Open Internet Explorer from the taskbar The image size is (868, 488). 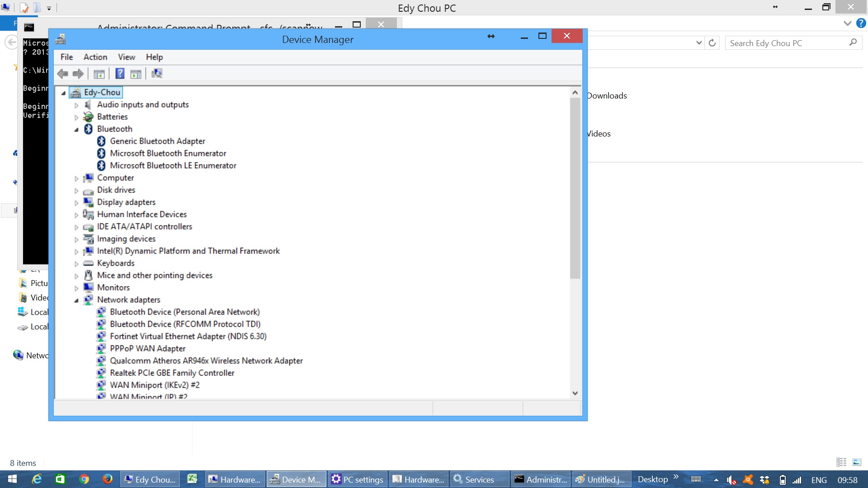click(37, 479)
